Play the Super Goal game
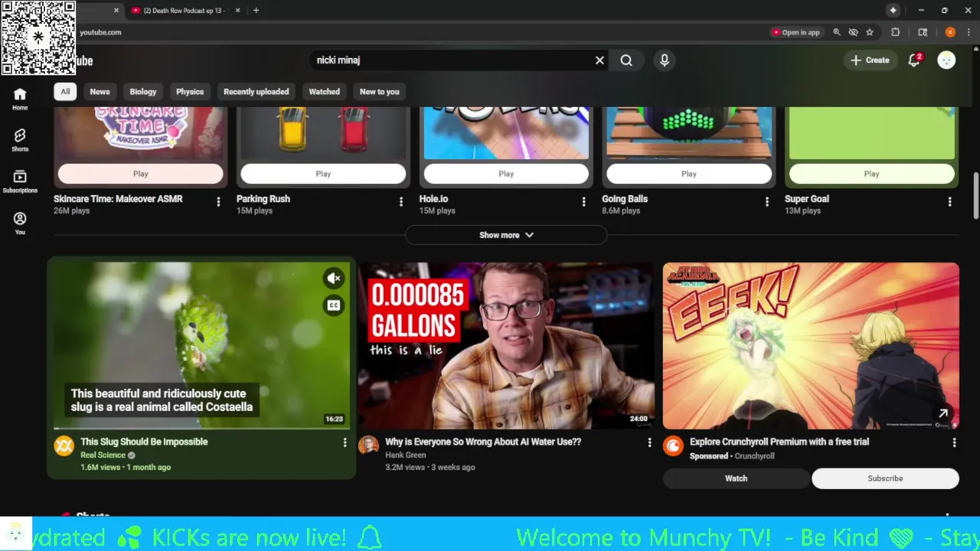The width and height of the screenshot is (980, 551). (871, 174)
